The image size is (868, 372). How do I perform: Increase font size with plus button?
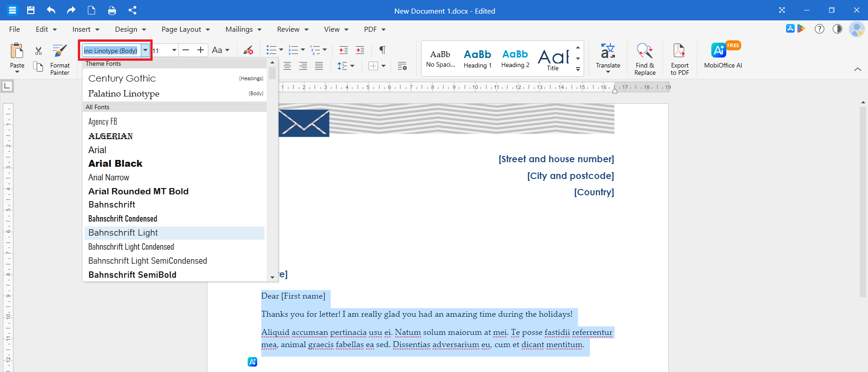click(x=201, y=50)
